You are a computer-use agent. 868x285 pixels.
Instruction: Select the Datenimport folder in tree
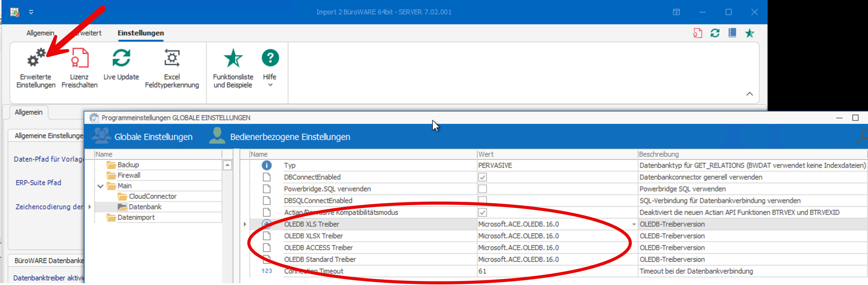pyautogui.click(x=136, y=217)
